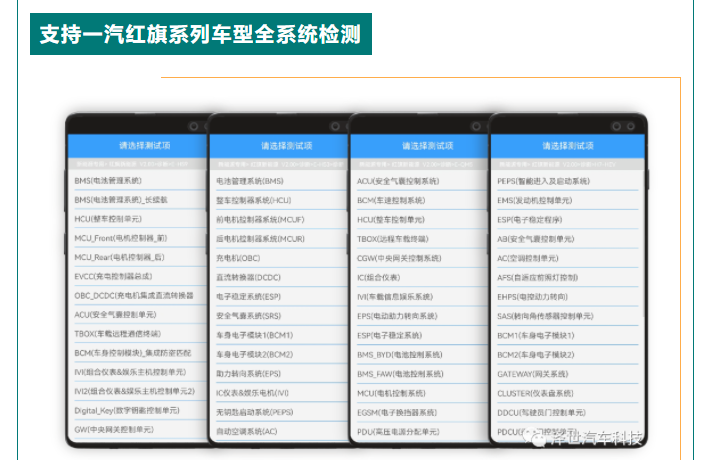Choose CGW(中央网关控制系统) row
The width and height of the screenshot is (706, 460).
420,258
